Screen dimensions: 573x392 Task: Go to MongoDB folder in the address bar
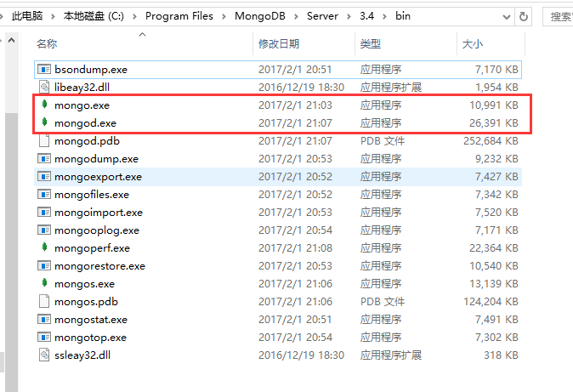coord(260,16)
